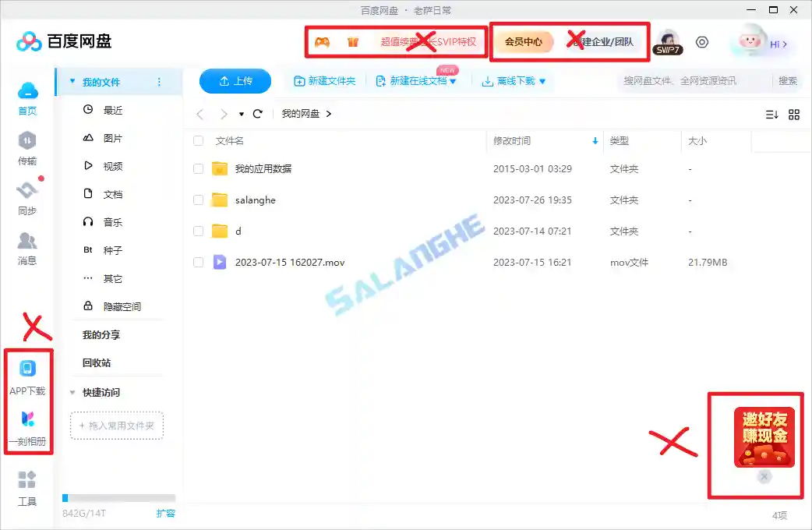Open the 邀好友赚现金 promo banner
The width and height of the screenshot is (812, 530).
point(764,436)
